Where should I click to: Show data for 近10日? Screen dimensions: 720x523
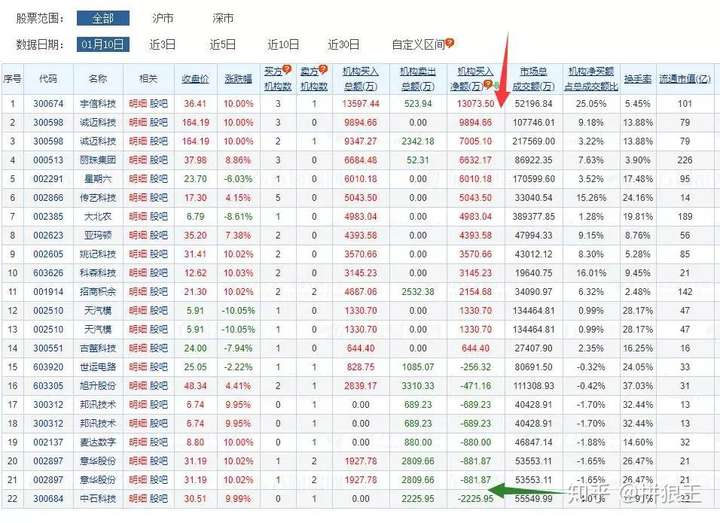(283, 45)
